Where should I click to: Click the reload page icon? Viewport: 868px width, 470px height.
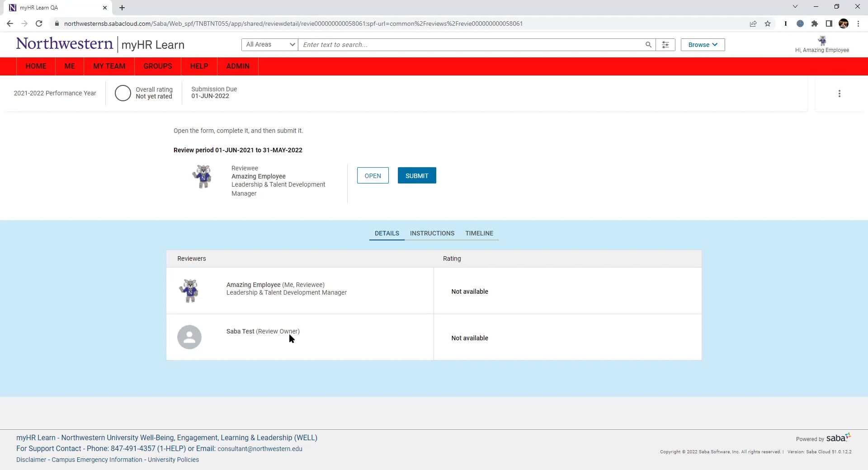39,23
